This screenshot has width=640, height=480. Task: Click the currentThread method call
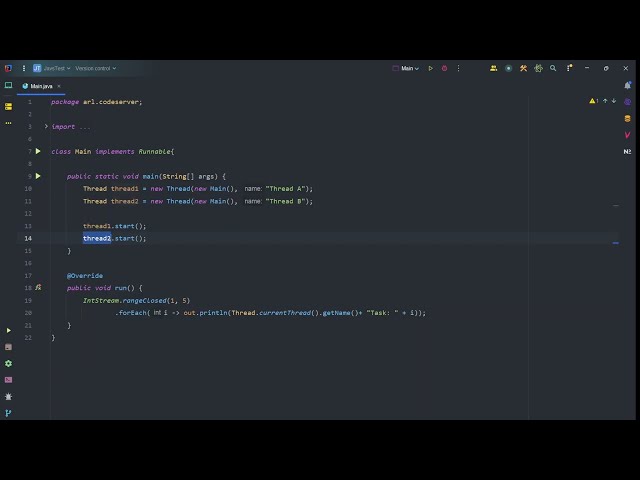pos(285,313)
